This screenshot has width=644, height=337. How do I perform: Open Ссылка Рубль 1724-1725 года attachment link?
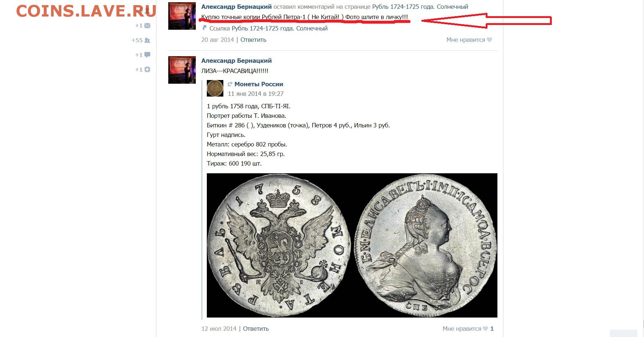pyautogui.click(x=269, y=28)
